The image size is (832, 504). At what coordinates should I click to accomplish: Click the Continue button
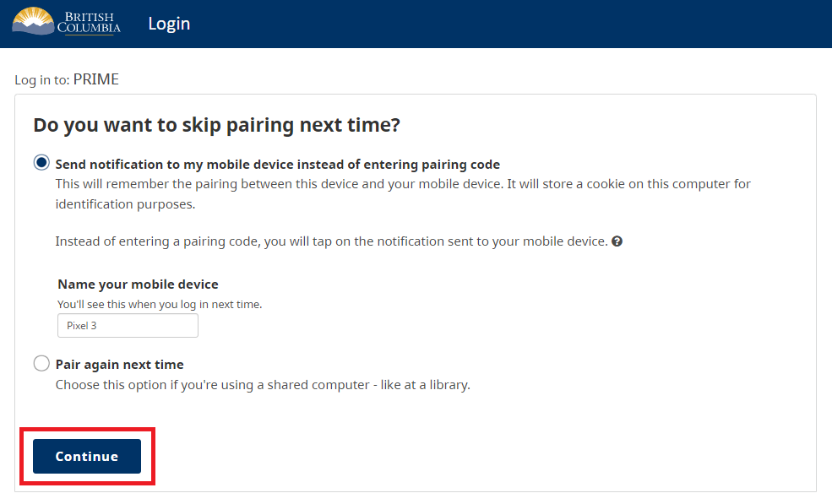[87, 456]
